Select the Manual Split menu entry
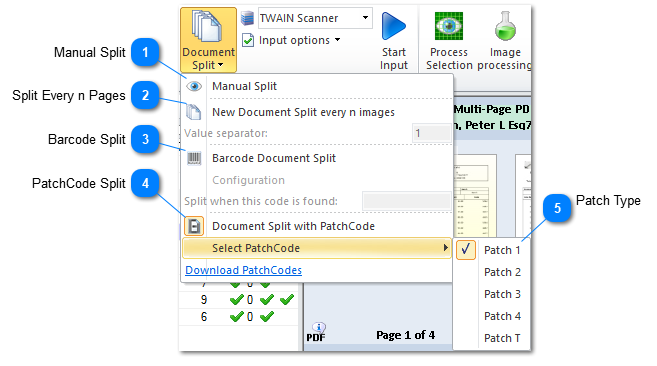657x366 pixels. [244, 86]
